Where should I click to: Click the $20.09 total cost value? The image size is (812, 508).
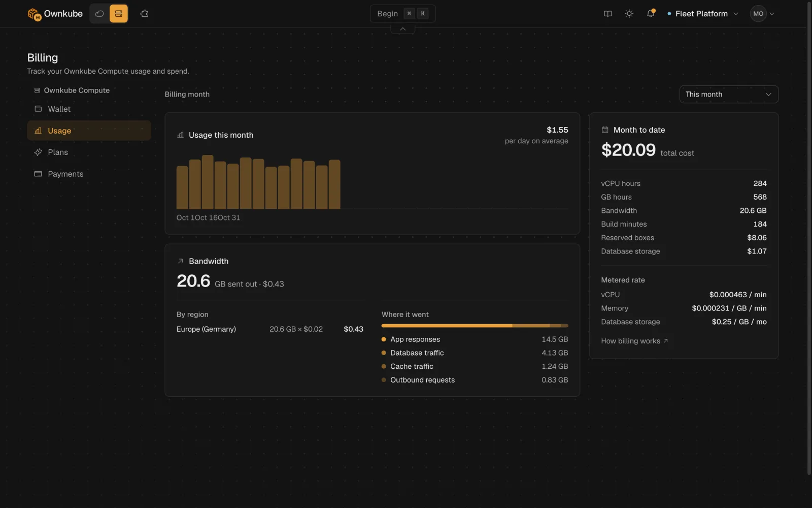(x=628, y=150)
